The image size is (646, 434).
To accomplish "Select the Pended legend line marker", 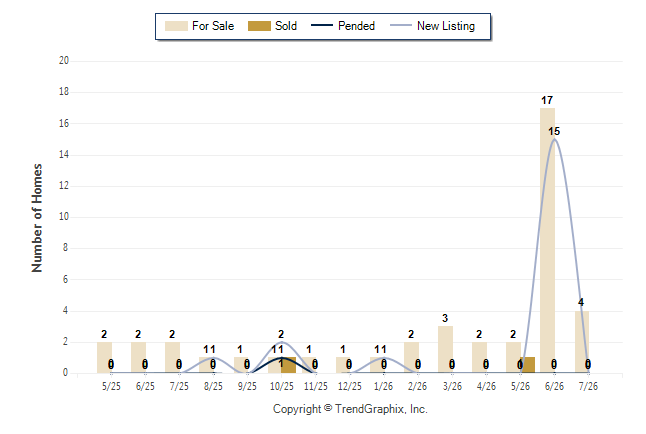I will tap(322, 25).
